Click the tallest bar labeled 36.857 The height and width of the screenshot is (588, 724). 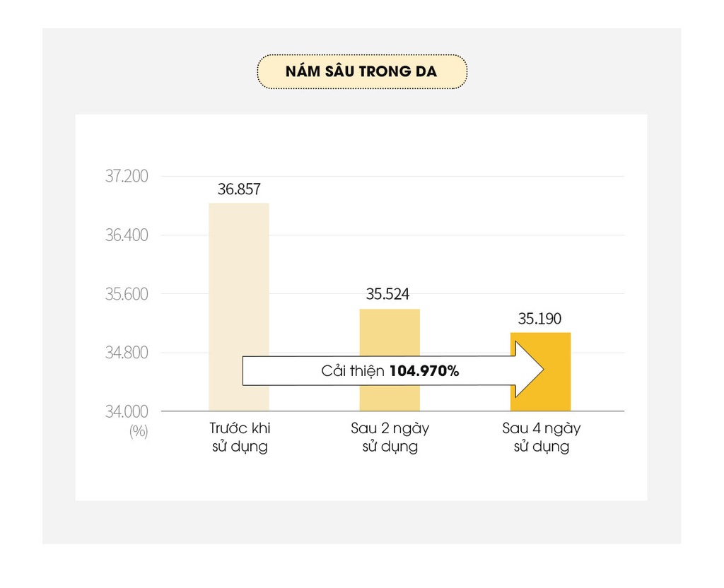tap(239, 283)
